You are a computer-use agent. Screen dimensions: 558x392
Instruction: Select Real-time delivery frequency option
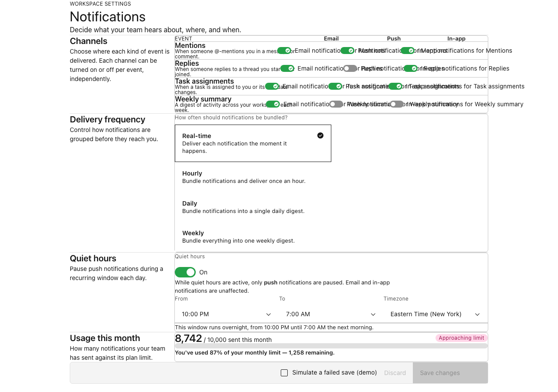[253, 143]
